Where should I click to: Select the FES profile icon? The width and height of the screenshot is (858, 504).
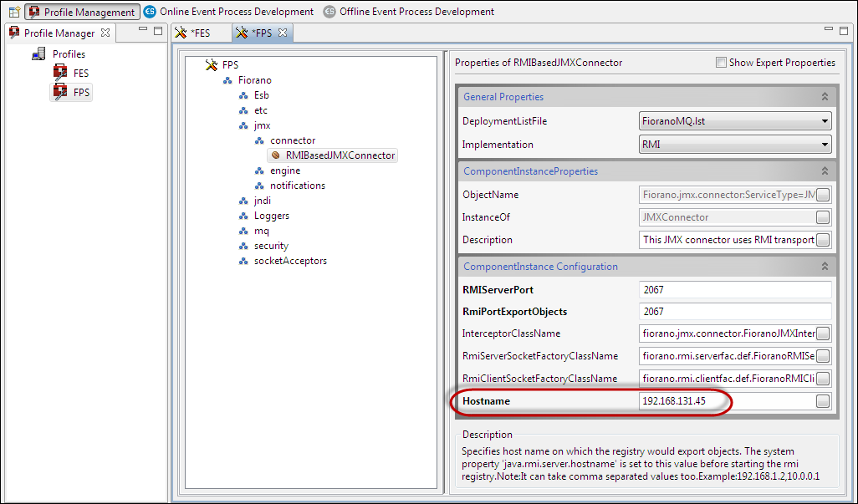(x=60, y=74)
